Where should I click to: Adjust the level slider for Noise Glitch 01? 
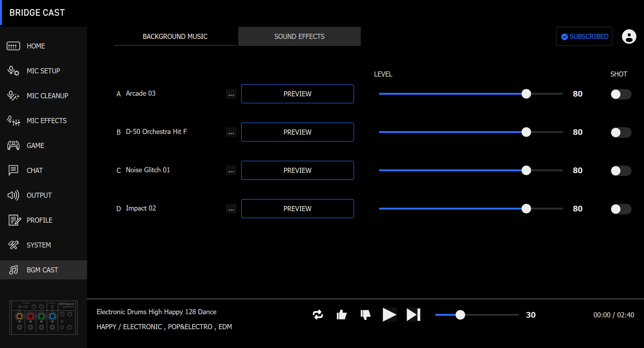coord(471,170)
